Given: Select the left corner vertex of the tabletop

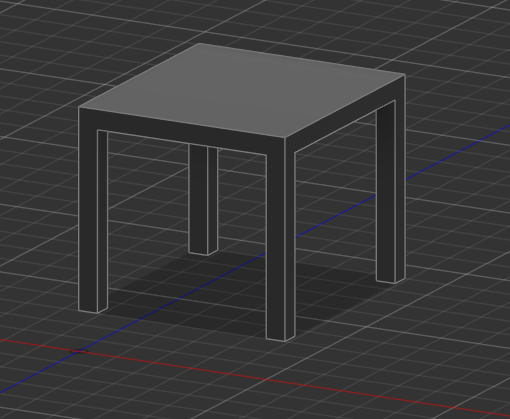Looking at the screenshot, I should tap(79, 107).
